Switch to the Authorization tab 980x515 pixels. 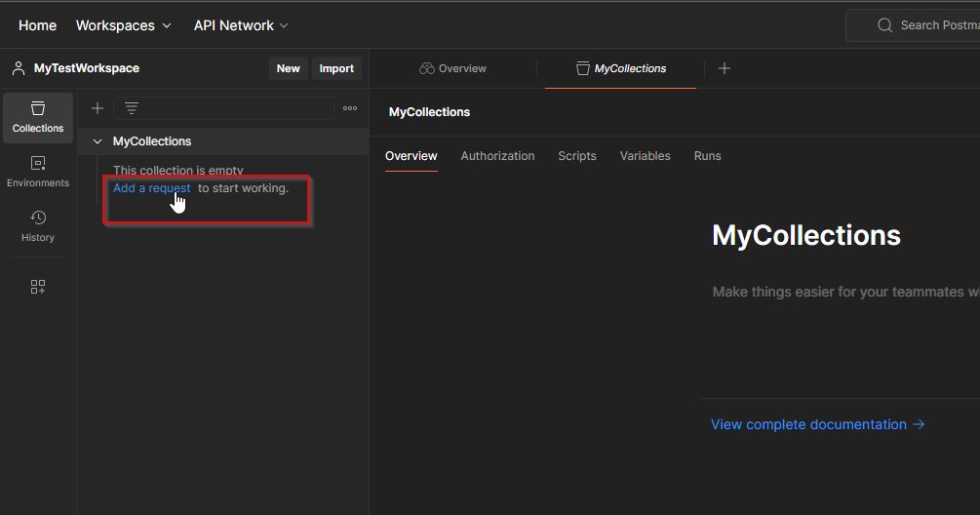coord(497,156)
